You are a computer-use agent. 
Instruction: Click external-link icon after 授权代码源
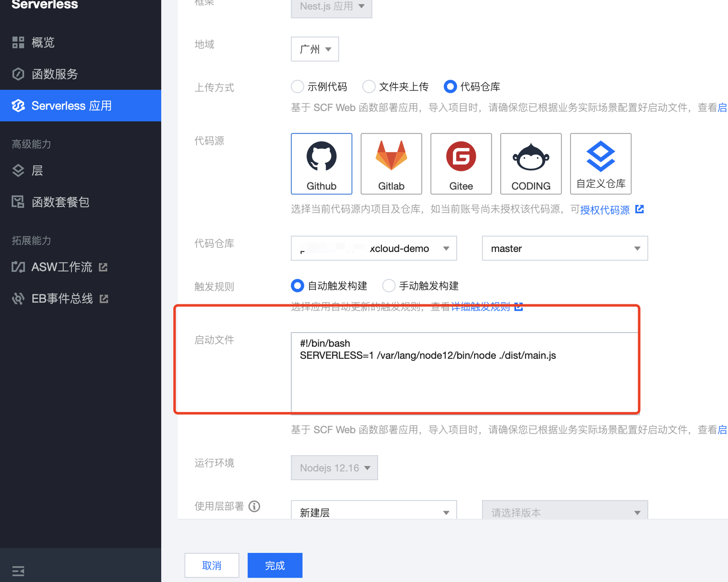click(x=640, y=209)
